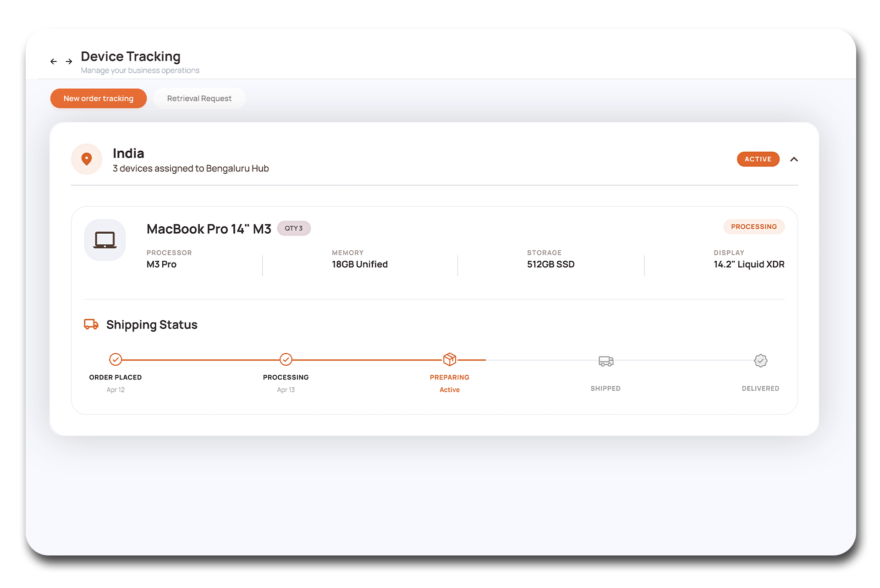Viewport: 880px width, 588px height.
Task: Click the M3 Pro processor value
Action: point(161,264)
